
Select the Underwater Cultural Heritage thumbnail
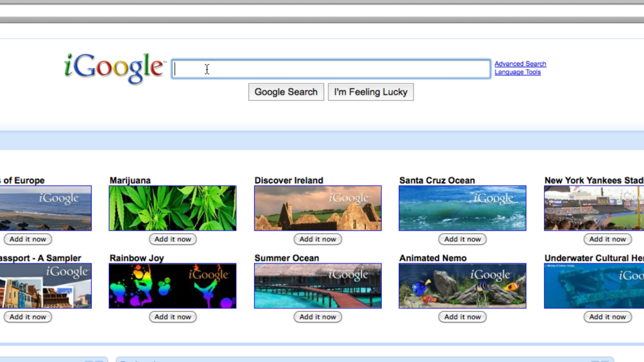tap(594, 286)
